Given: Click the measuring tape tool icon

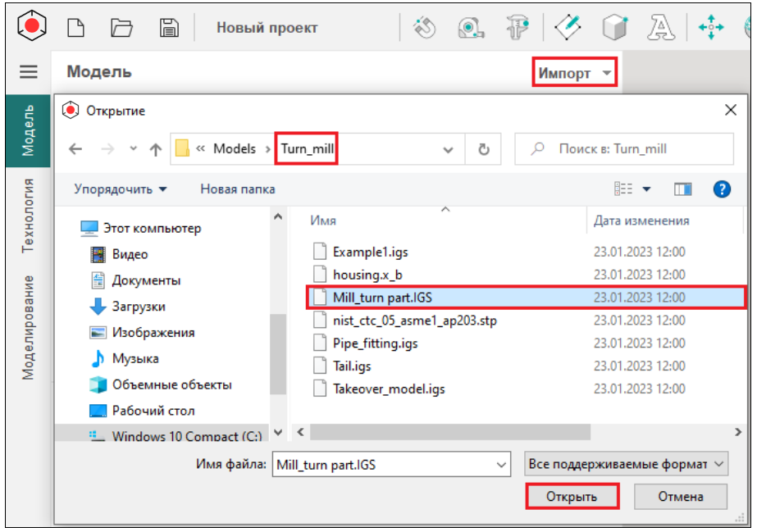Looking at the screenshot, I should (x=469, y=28).
